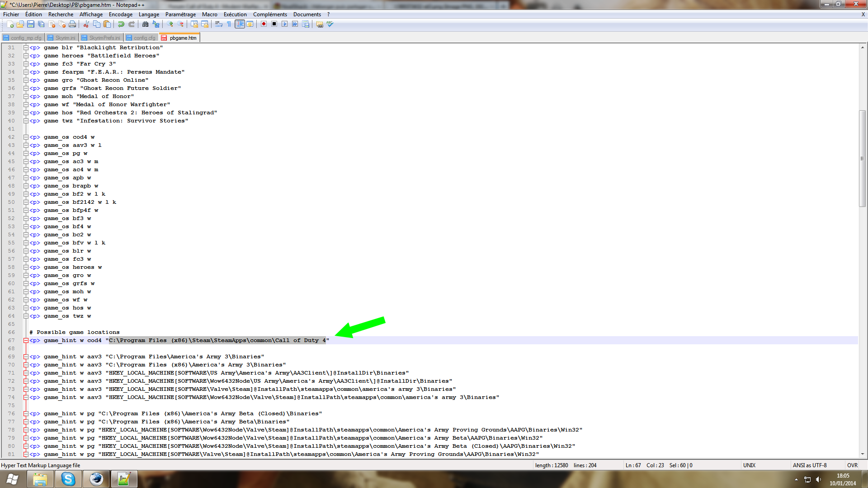Screen dimensions: 868x488
Task: Open Windows Explorer from the taskbar
Action: tap(40, 479)
